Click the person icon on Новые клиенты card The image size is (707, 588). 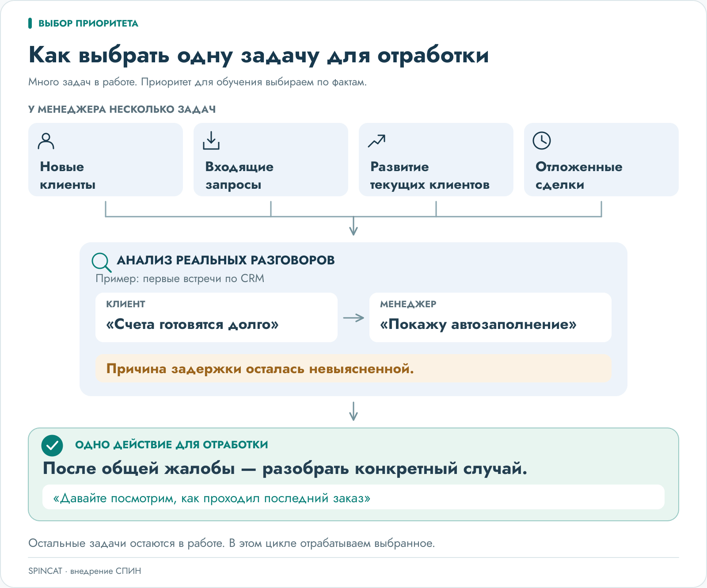click(x=46, y=141)
